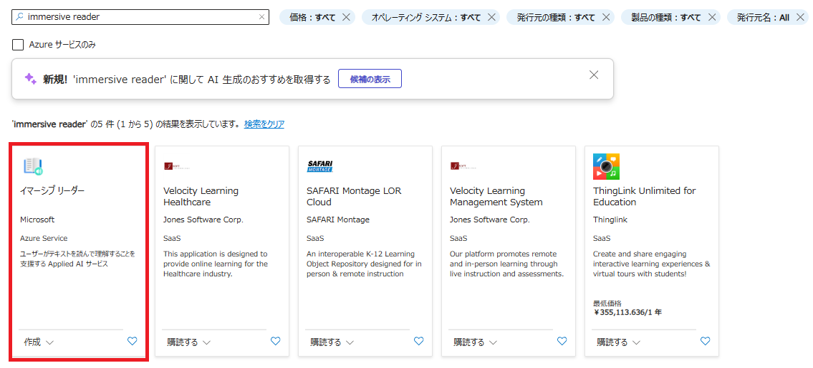Focus the immersive reader search field
Viewport: 813px width, 368px height.
[x=141, y=17]
